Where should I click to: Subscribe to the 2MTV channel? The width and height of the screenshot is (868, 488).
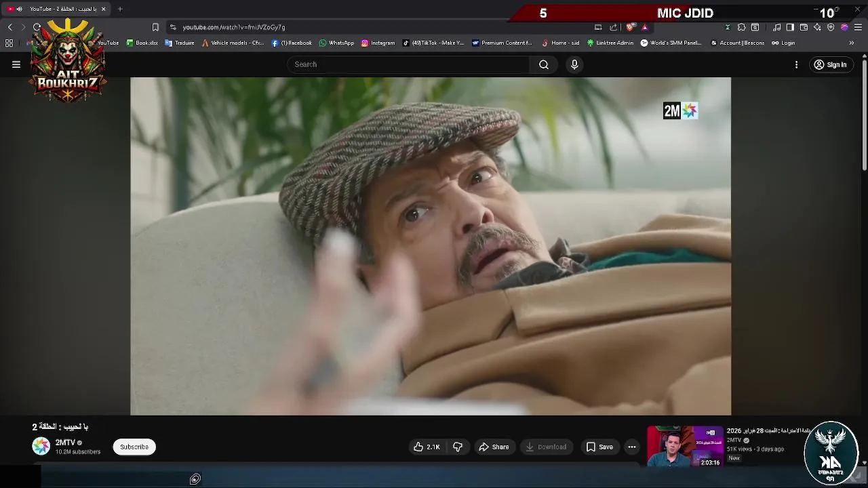click(x=134, y=447)
